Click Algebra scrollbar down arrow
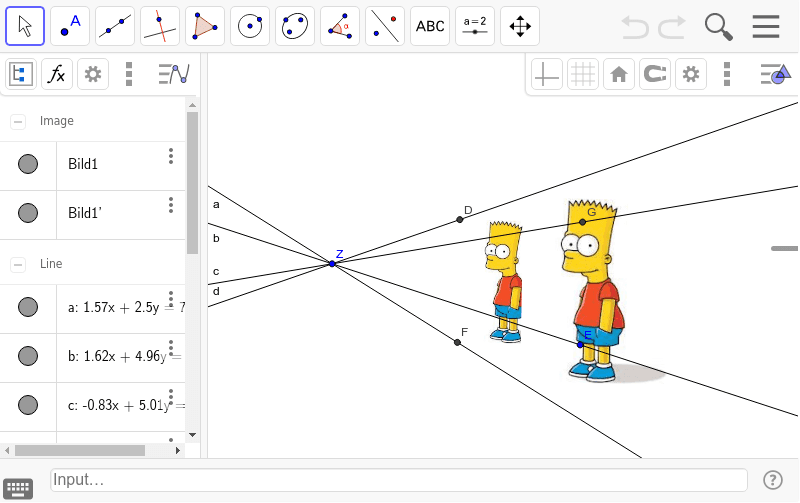The height and width of the screenshot is (503, 800). tap(192, 435)
